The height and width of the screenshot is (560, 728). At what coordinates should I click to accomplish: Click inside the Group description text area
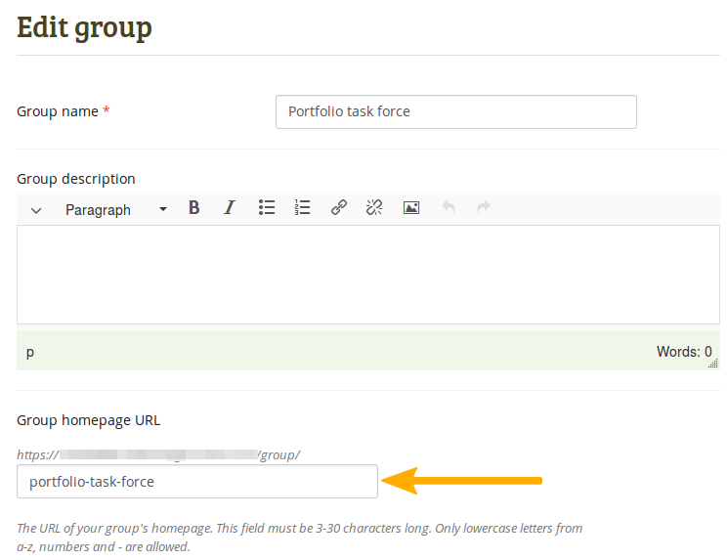pyautogui.click(x=367, y=275)
